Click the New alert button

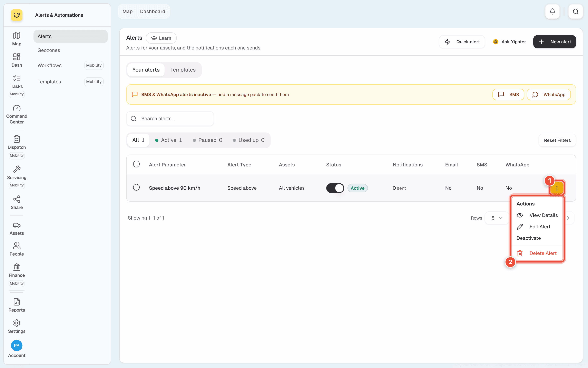(x=555, y=42)
